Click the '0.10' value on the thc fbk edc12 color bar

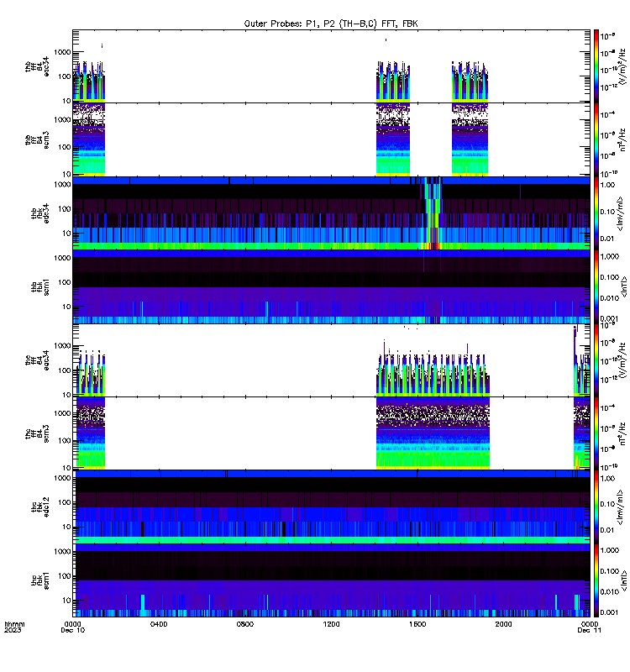point(607,505)
